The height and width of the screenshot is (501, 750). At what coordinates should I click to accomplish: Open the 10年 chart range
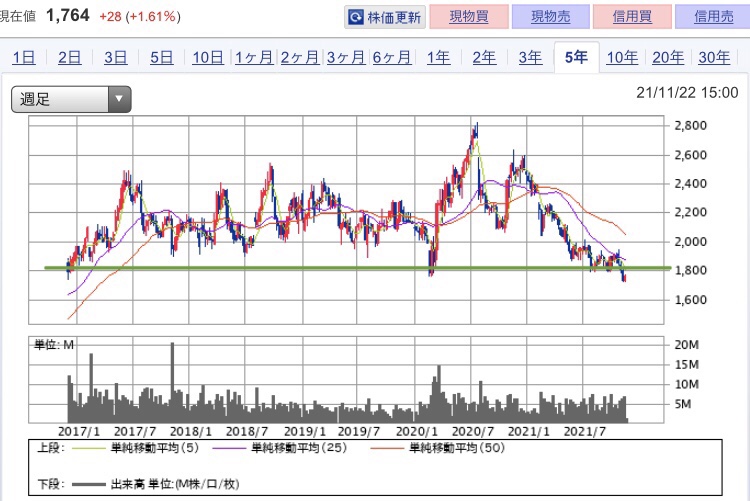pyautogui.click(x=622, y=57)
